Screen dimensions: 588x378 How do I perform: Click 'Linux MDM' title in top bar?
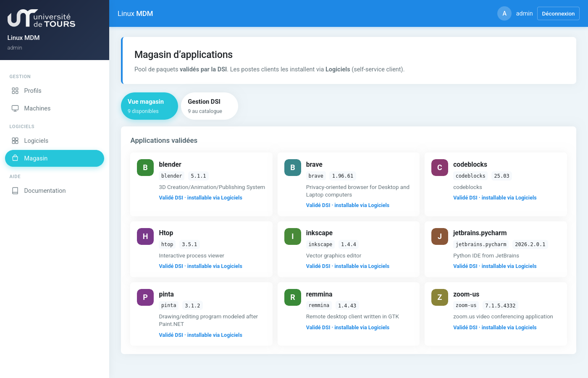[x=135, y=13]
